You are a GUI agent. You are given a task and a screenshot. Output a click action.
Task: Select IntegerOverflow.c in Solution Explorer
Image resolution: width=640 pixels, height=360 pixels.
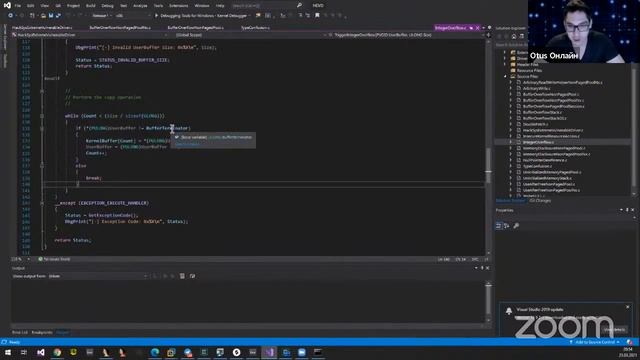tap(538, 142)
